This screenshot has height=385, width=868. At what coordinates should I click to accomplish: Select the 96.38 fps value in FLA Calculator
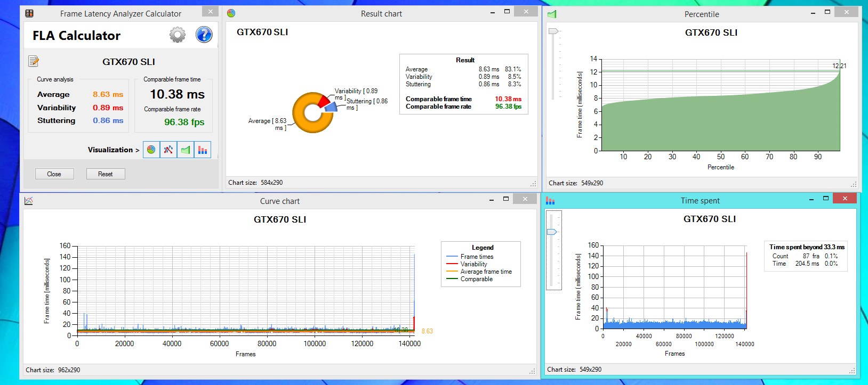coord(184,122)
